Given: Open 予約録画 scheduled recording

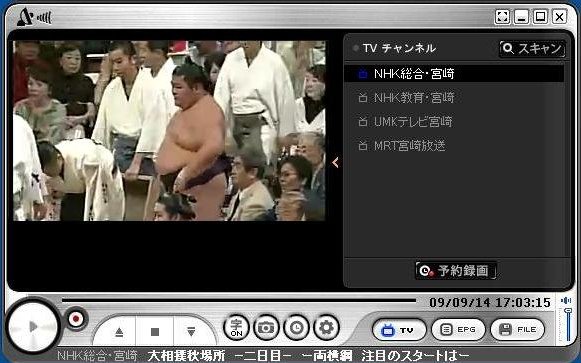Looking at the screenshot, I should 456,270.
